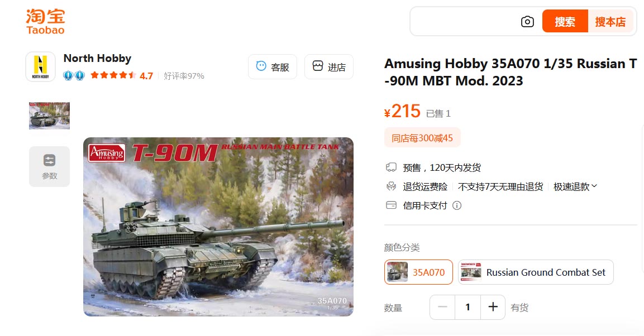Screen dimensions: 644x336
Task: Select the 35A070 variant option
Action: pos(418,272)
